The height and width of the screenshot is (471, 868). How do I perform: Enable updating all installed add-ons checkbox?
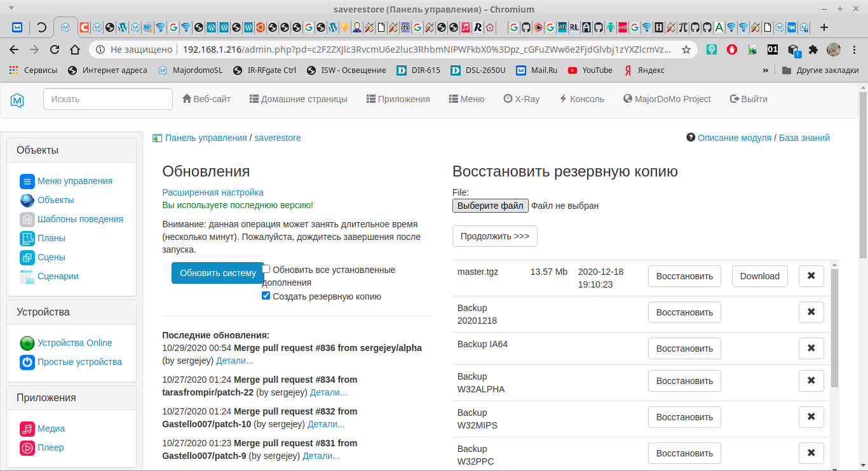[266, 269]
